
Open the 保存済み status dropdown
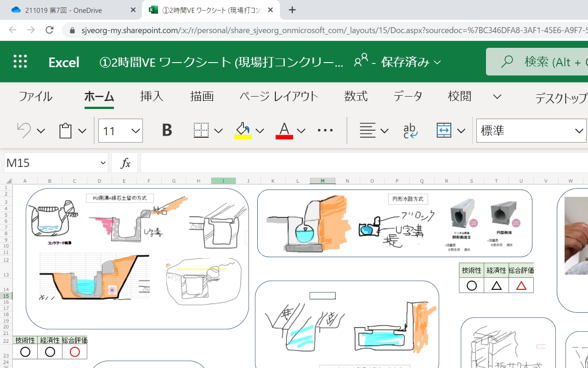click(x=411, y=62)
